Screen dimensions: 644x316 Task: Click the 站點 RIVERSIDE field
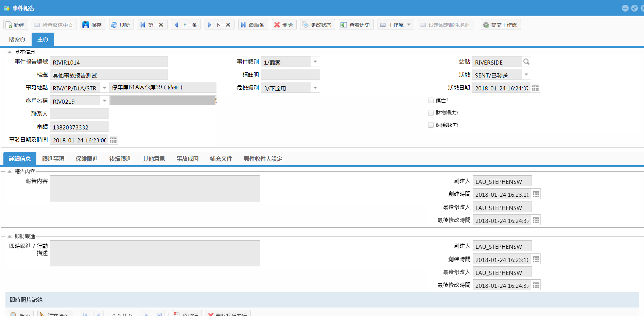(497, 62)
